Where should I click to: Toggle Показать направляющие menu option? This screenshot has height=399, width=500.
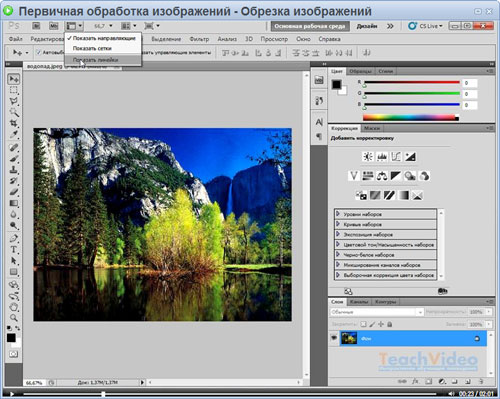[x=104, y=38]
